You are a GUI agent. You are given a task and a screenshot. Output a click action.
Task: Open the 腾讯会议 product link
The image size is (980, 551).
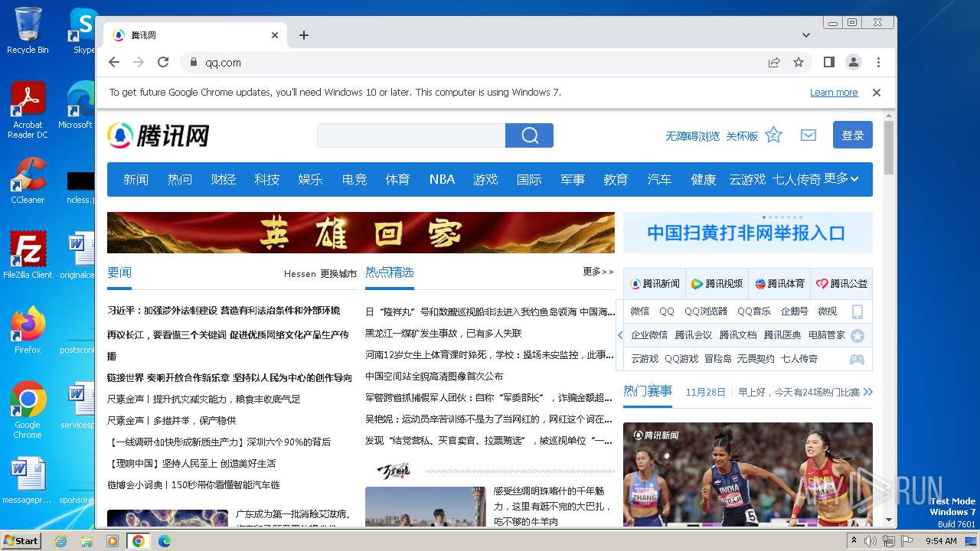(694, 335)
